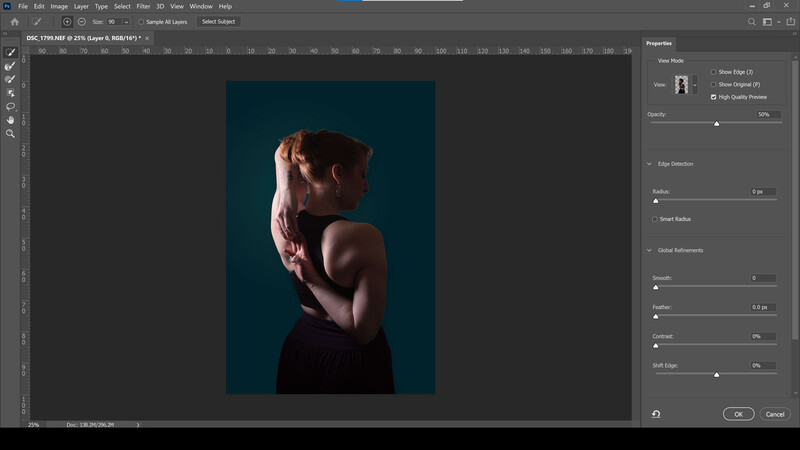
Task: Open the Image menu
Action: tap(59, 6)
